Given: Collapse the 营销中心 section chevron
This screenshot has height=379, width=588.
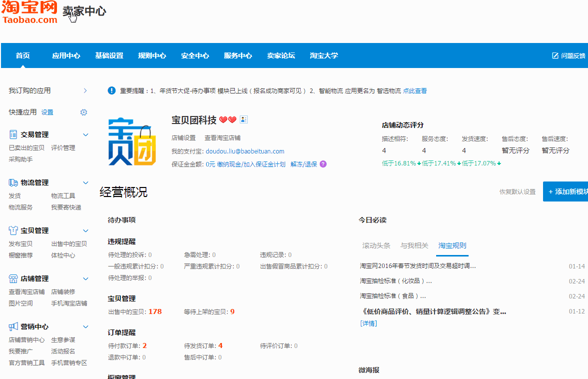Looking at the screenshot, I should [x=85, y=326].
